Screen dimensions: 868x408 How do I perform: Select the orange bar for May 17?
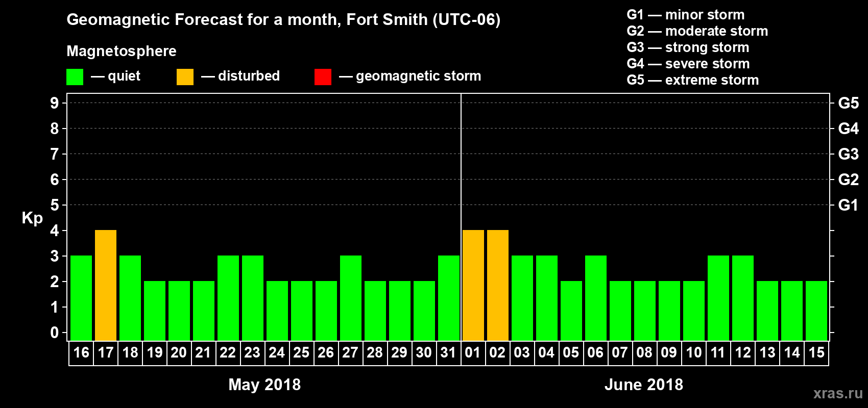(106, 285)
